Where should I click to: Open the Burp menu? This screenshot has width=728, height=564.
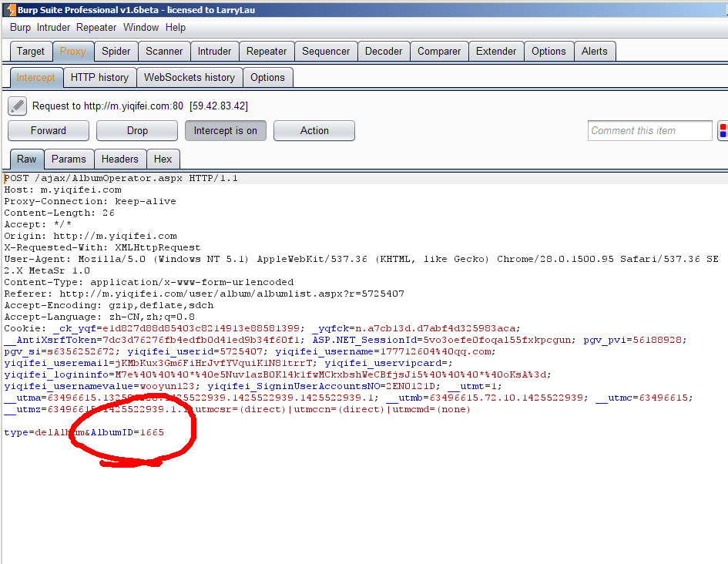pyautogui.click(x=21, y=28)
